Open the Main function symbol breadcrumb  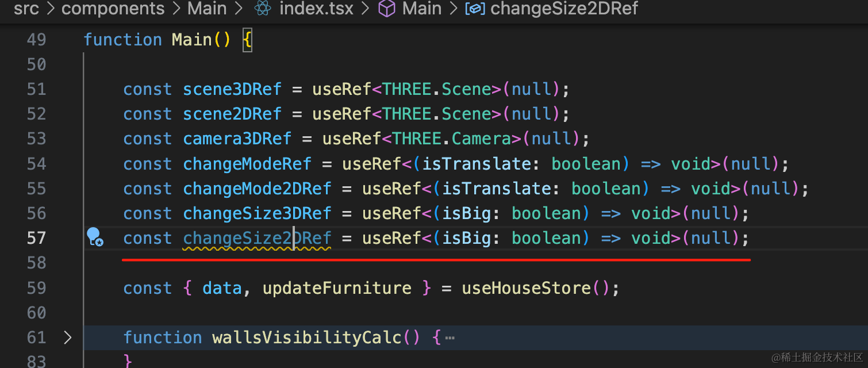tap(421, 9)
